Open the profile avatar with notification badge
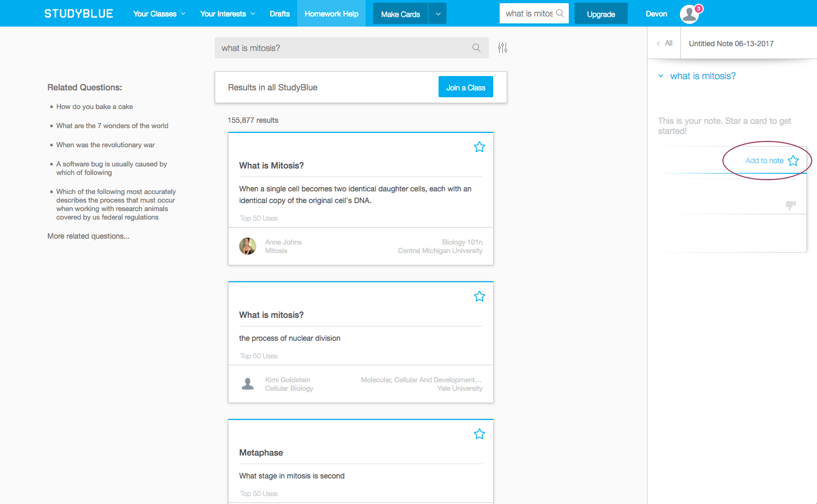817x504 pixels. click(x=690, y=14)
